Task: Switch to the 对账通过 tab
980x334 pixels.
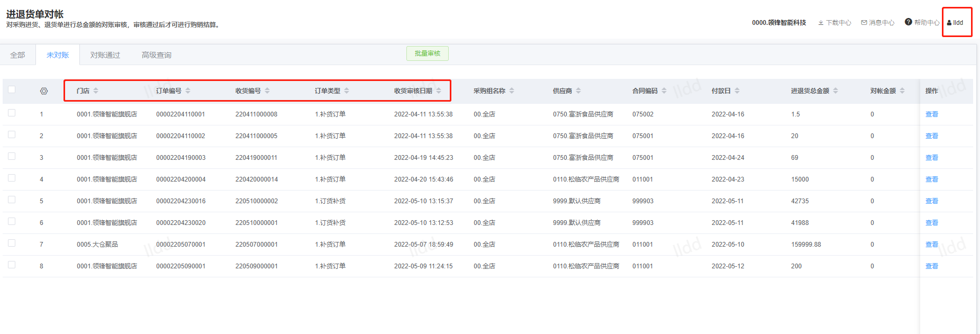Action: 105,55
